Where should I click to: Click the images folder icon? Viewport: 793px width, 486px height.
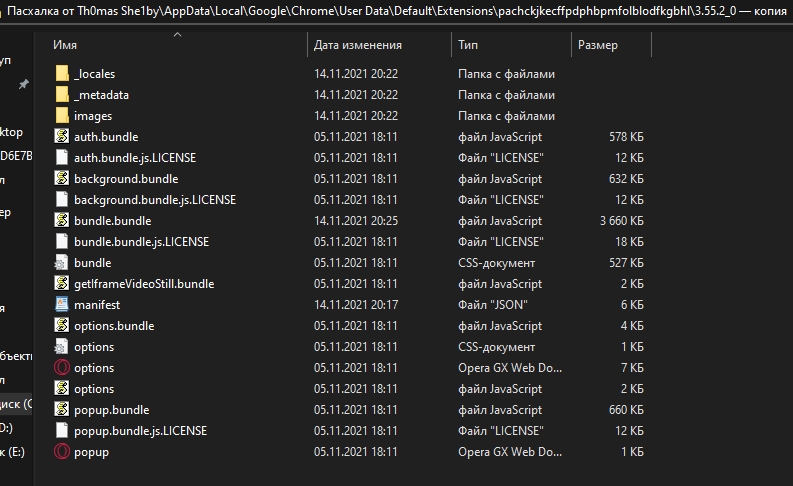point(62,116)
